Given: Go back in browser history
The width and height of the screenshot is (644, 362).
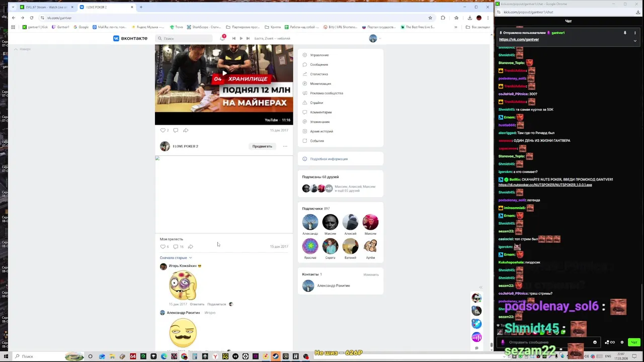Looking at the screenshot, I should point(14,18).
